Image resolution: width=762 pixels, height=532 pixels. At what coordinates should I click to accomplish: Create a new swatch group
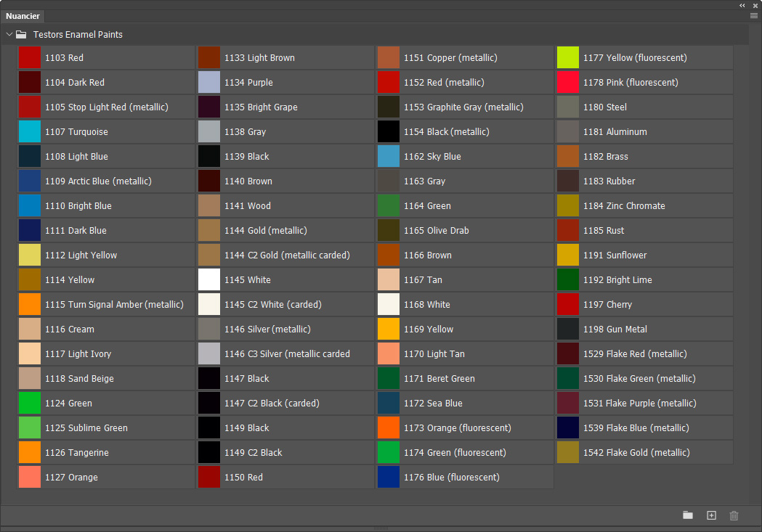point(688,515)
